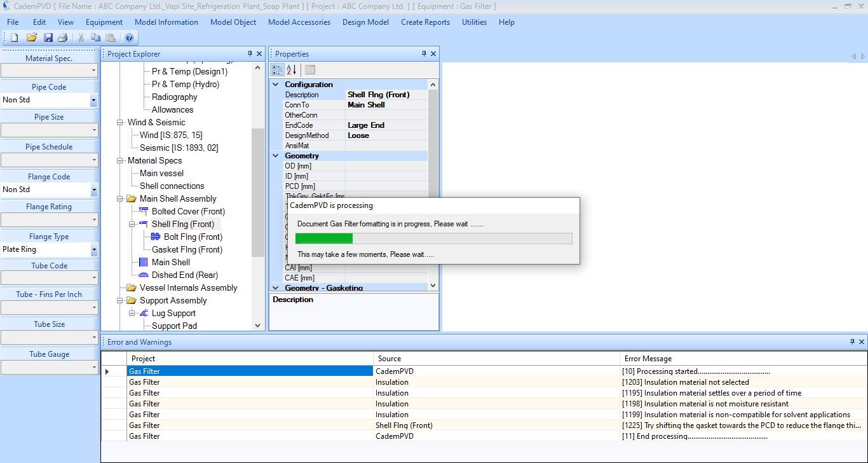Click the New file toolbar icon
The width and height of the screenshot is (868, 463).
tap(14, 38)
